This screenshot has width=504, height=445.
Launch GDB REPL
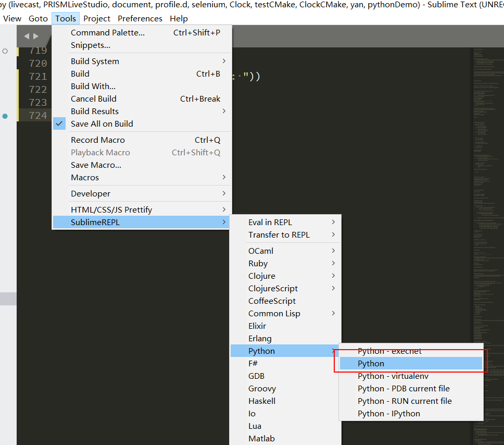(x=285, y=376)
